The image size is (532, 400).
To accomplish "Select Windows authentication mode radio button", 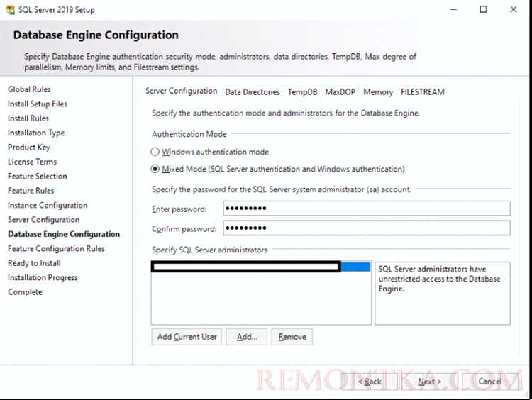I will (x=155, y=152).
